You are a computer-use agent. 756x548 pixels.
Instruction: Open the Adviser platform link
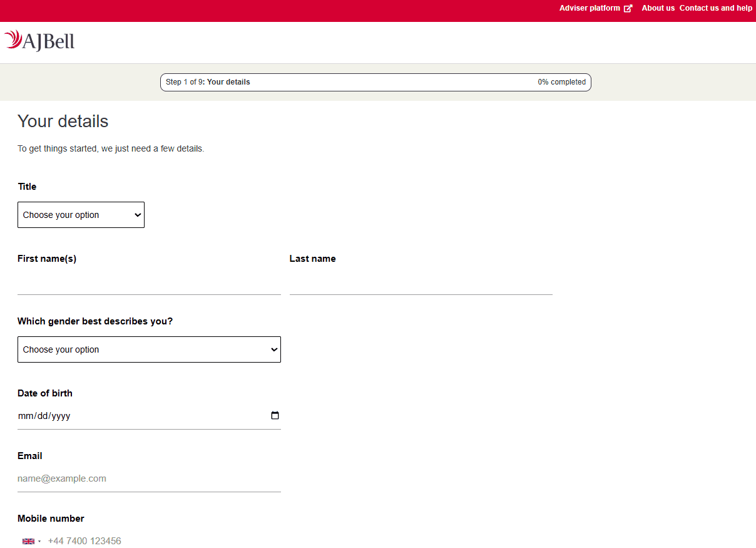(x=590, y=8)
